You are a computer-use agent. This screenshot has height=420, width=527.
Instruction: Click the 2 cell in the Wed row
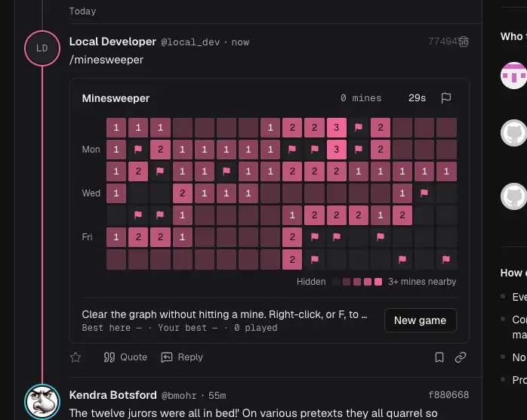click(183, 193)
